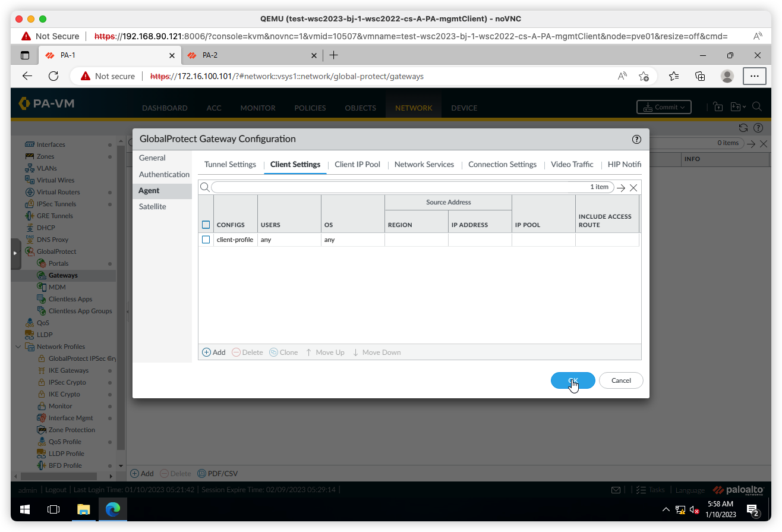Image resolution: width=782 pixels, height=532 pixels.
Task: Open Portals under GlobalProtect
Action: point(58,263)
